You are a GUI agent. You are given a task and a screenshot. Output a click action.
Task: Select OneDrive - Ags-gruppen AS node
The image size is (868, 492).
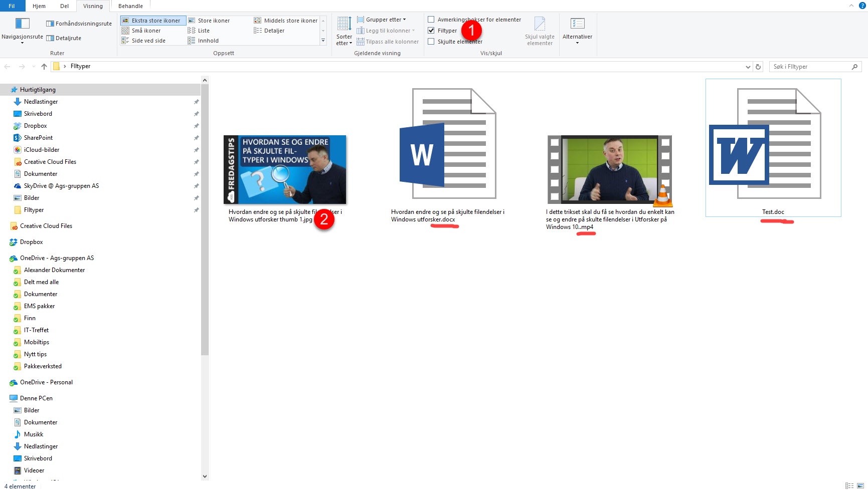pyautogui.click(x=57, y=258)
